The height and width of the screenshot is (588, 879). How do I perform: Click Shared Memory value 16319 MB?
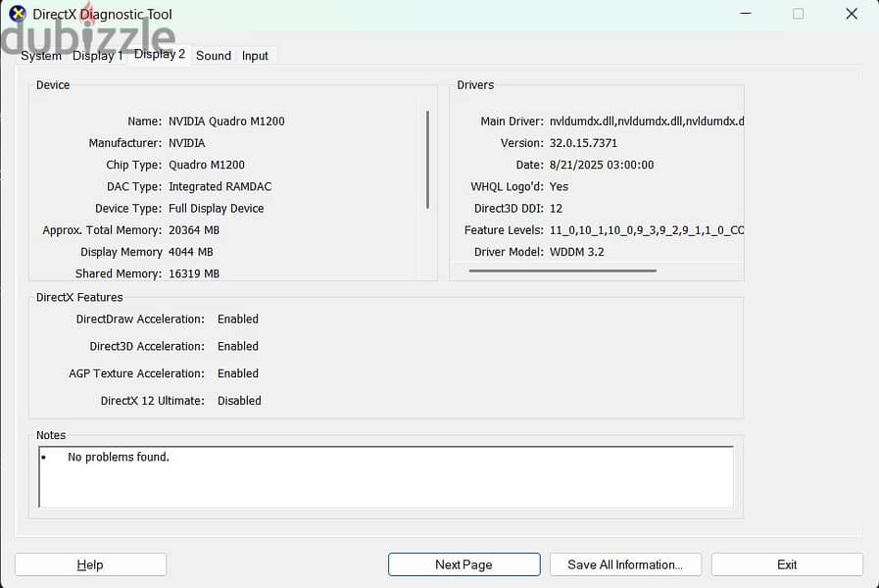(194, 273)
